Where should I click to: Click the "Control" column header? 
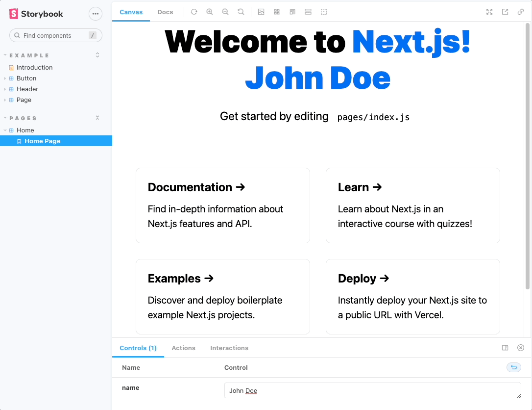[236, 367]
